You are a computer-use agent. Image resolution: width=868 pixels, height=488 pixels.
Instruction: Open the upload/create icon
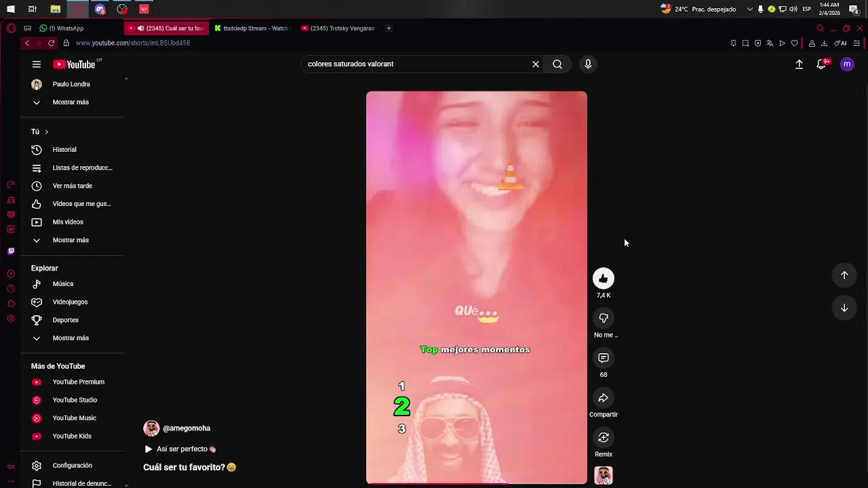[799, 64]
